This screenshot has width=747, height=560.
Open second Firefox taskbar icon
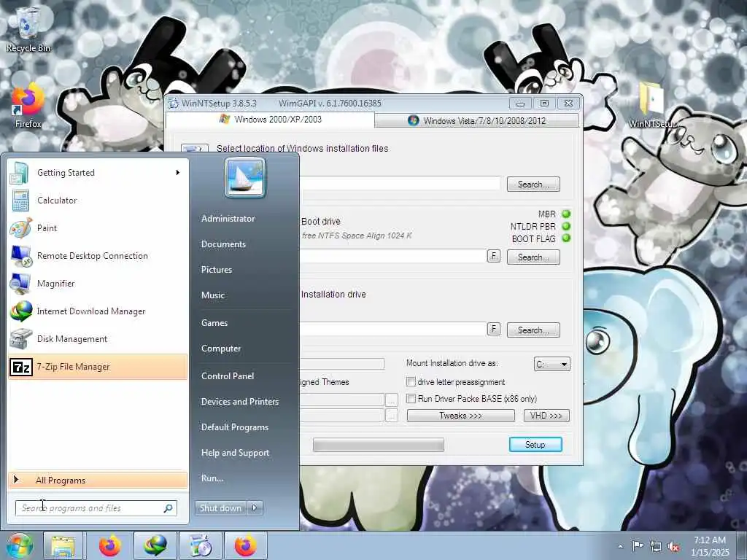tap(245, 545)
